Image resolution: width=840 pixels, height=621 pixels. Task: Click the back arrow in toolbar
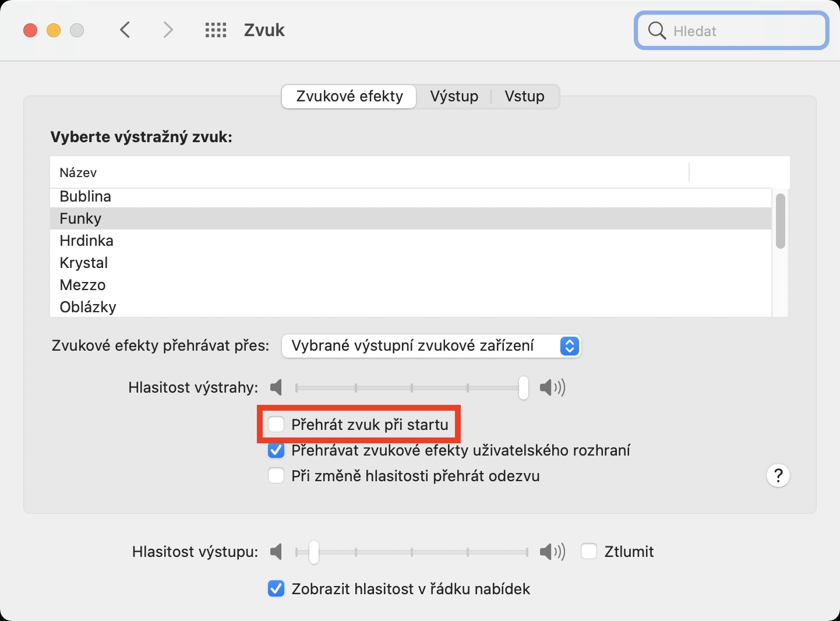click(125, 30)
